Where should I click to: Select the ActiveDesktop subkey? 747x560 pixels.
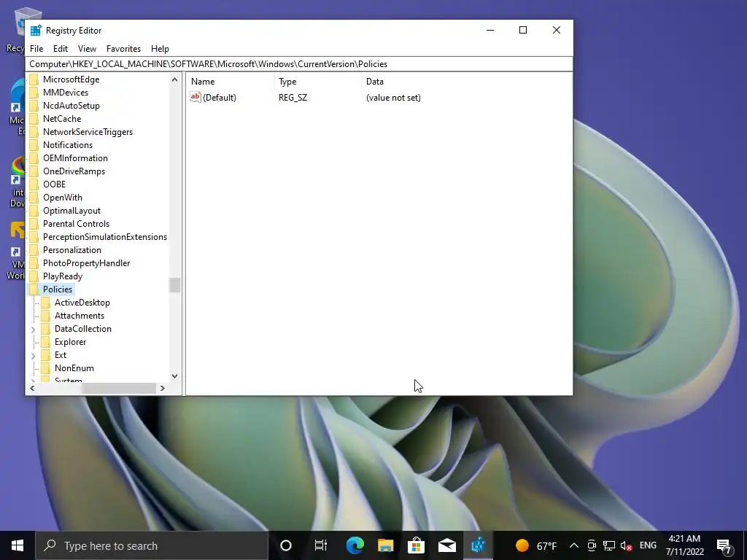pos(82,303)
